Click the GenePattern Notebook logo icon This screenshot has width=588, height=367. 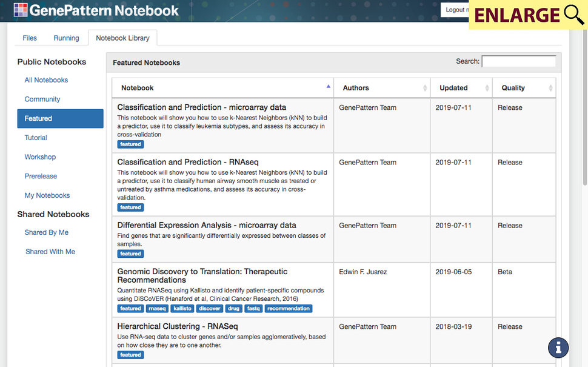coord(21,10)
